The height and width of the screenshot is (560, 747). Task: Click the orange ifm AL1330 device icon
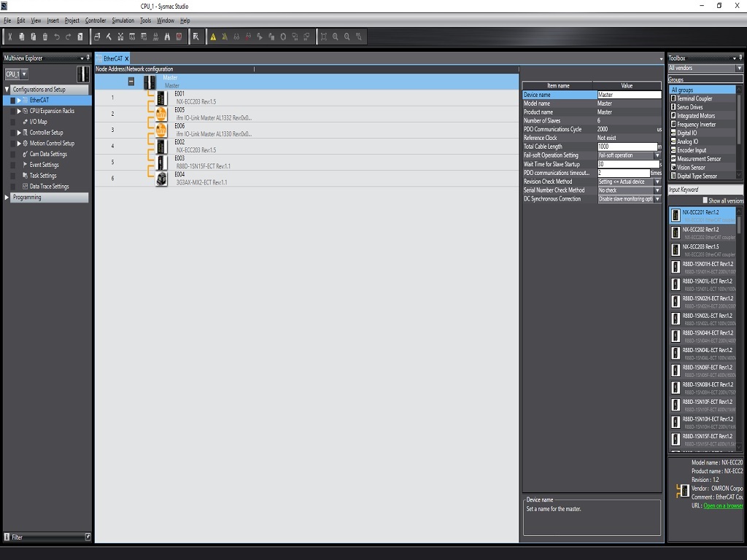coord(161,130)
